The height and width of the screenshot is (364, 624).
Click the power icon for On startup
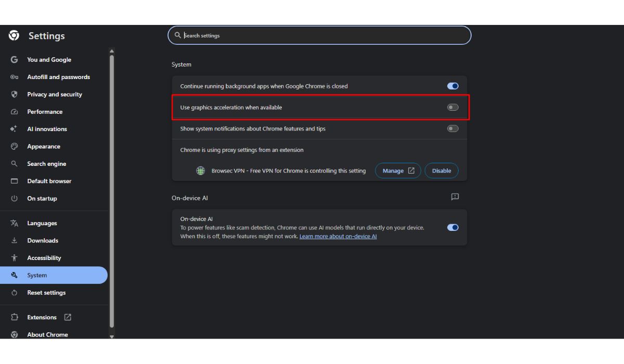tap(14, 199)
